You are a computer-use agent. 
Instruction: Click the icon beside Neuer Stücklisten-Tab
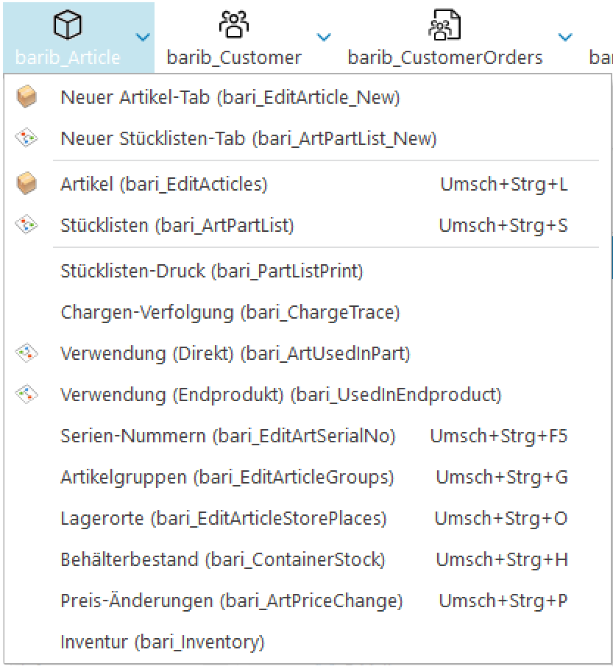(27, 138)
